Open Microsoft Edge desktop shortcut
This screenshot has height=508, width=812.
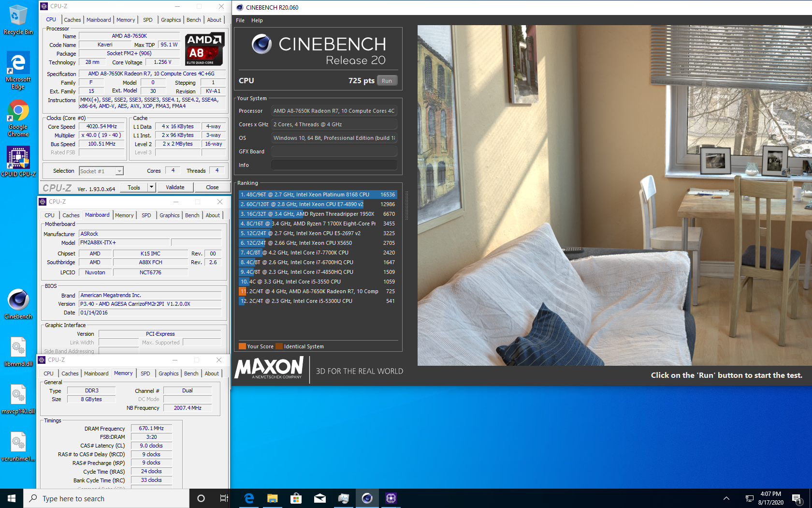(x=18, y=70)
